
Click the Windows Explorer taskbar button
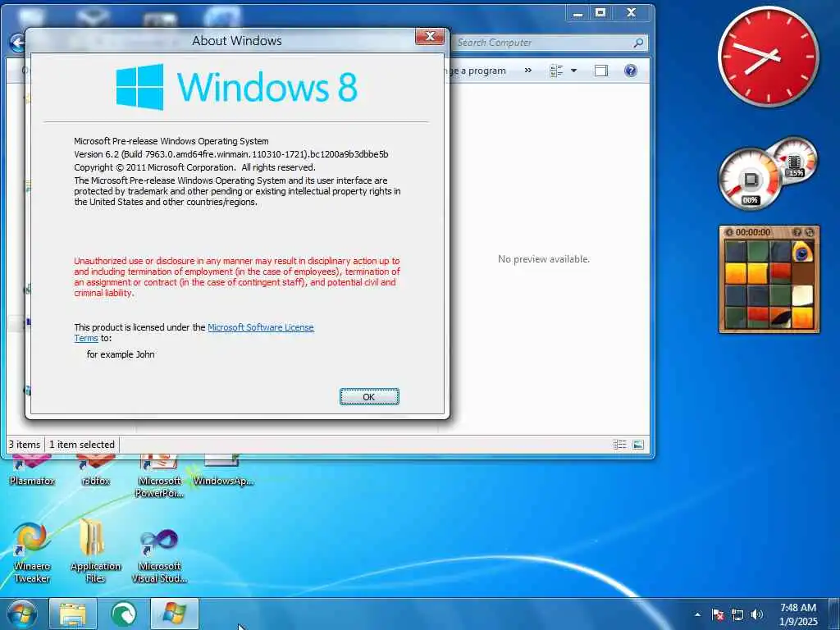click(x=73, y=614)
